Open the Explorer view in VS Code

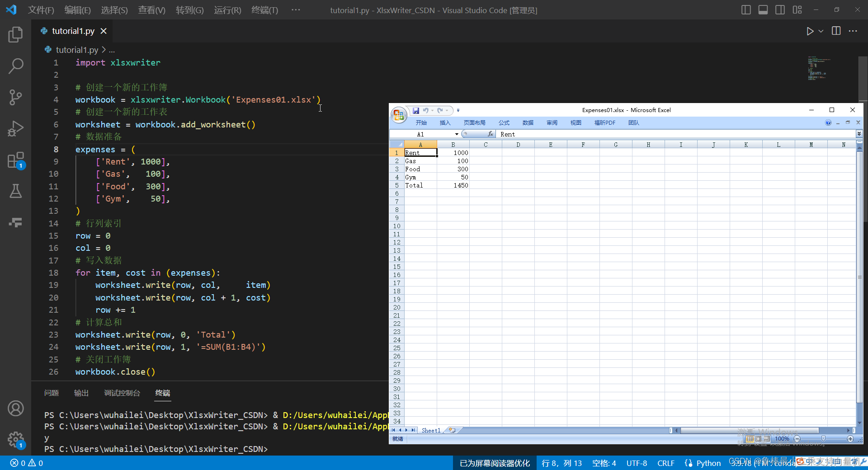click(16, 35)
